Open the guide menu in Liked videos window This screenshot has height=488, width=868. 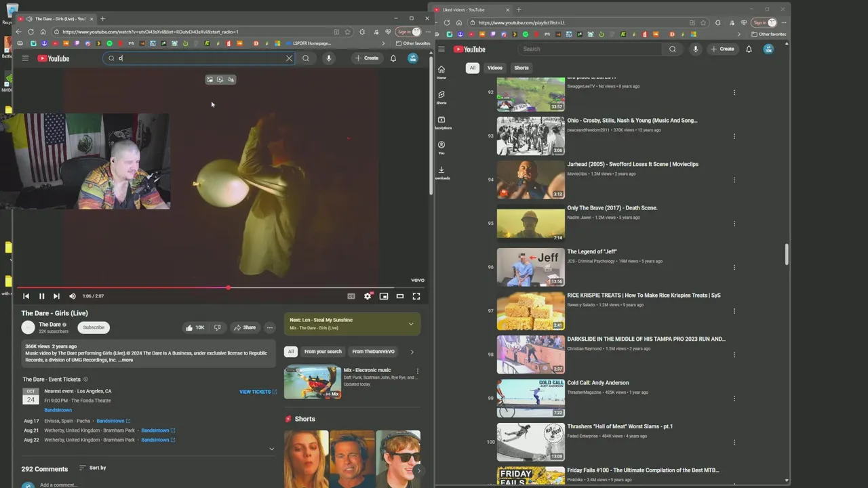(441, 49)
